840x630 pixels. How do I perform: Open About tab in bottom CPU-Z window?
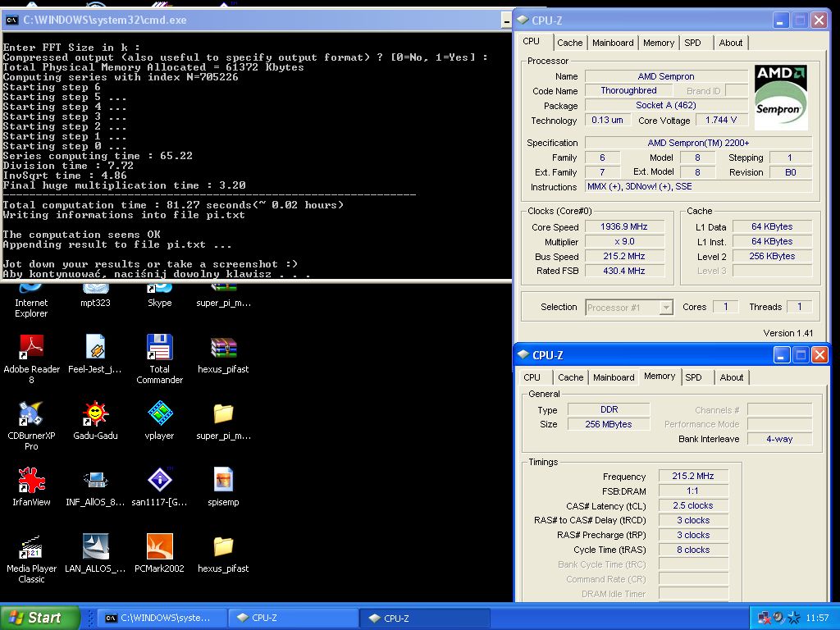[x=731, y=377]
